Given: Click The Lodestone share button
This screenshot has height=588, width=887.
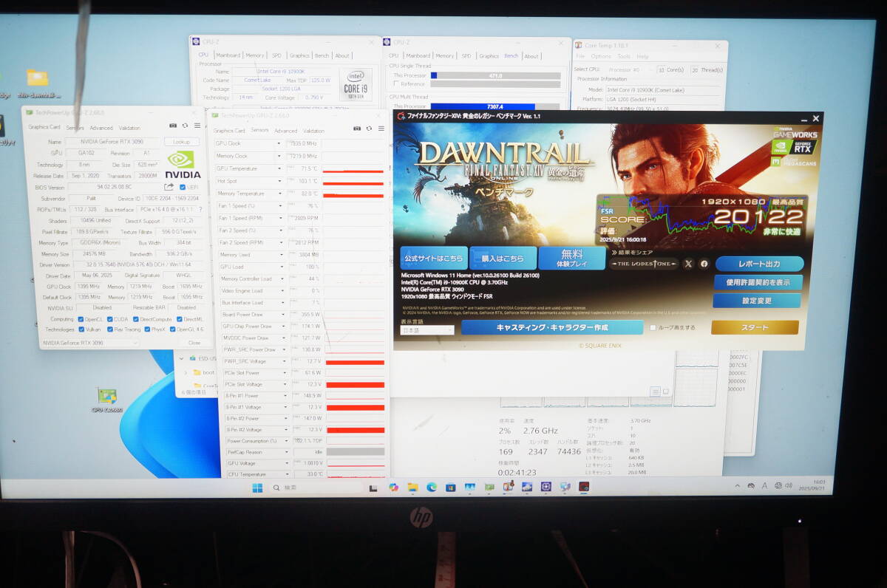Looking at the screenshot, I should [643, 264].
